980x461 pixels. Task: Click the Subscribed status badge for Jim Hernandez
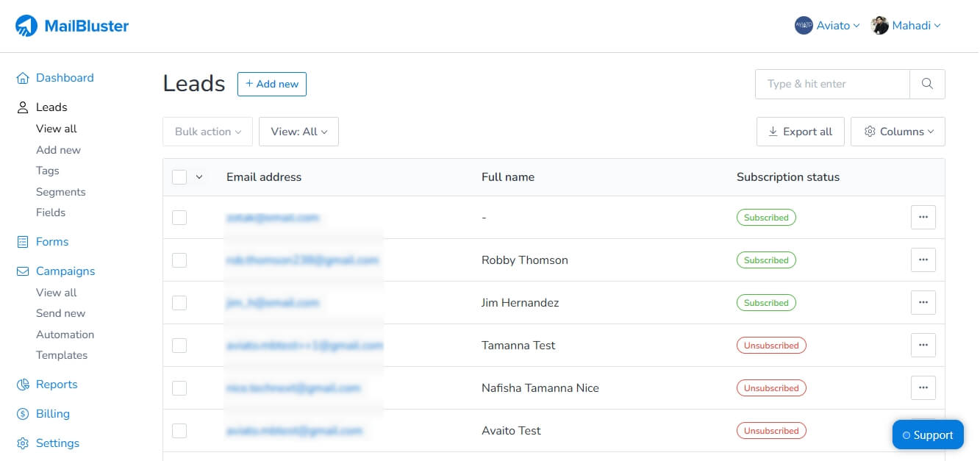click(x=766, y=302)
